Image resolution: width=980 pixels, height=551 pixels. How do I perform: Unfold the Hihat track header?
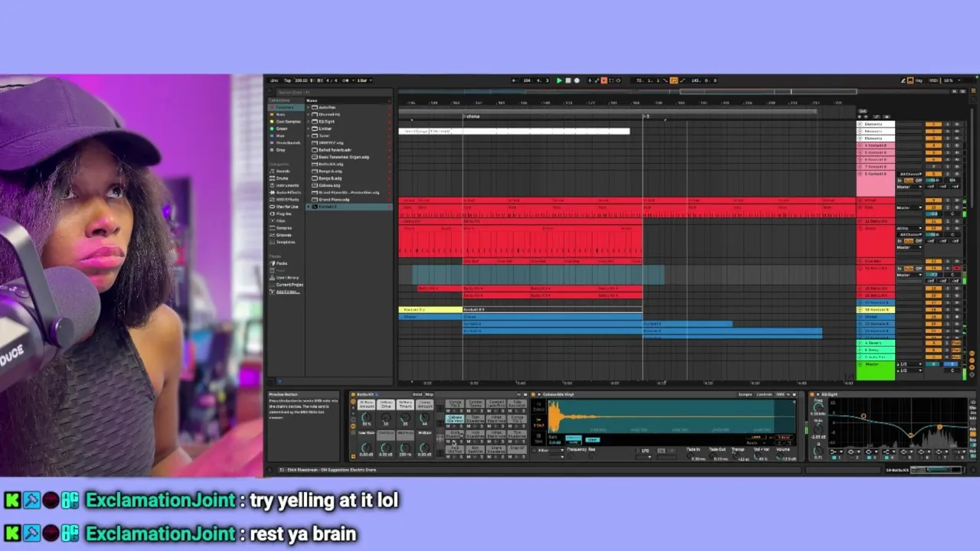coord(860,201)
